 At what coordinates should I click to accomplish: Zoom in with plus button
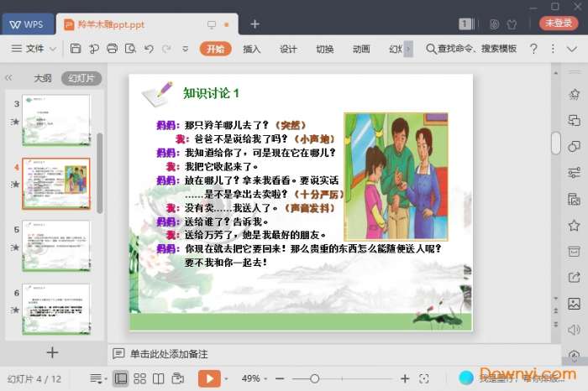[405, 378]
